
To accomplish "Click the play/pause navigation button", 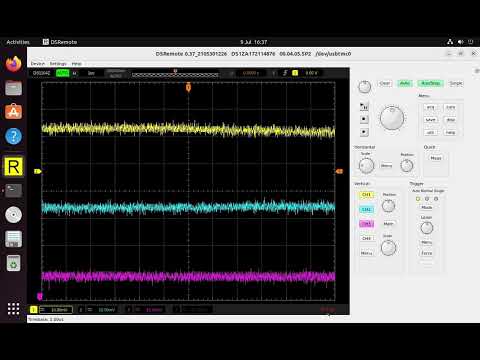I will 364,106.
